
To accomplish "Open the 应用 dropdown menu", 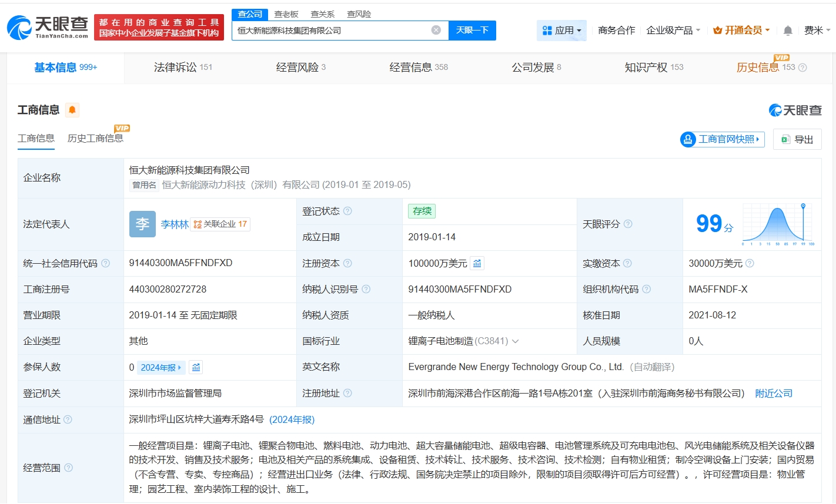I will click(x=561, y=31).
